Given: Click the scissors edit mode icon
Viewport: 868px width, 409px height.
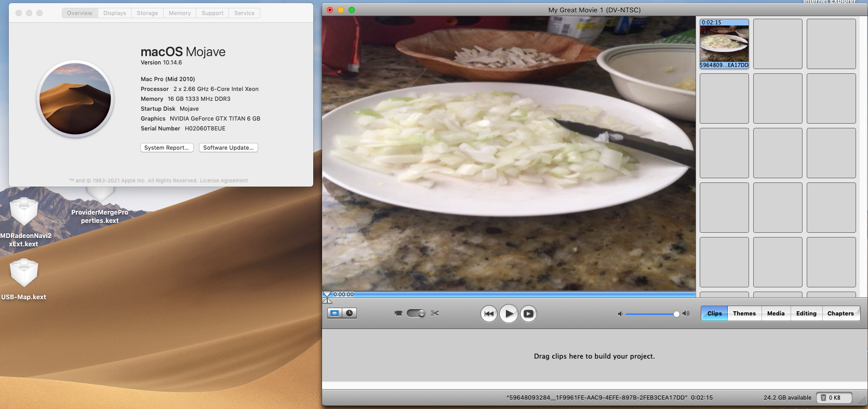Looking at the screenshot, I should (x=435, y=313).
